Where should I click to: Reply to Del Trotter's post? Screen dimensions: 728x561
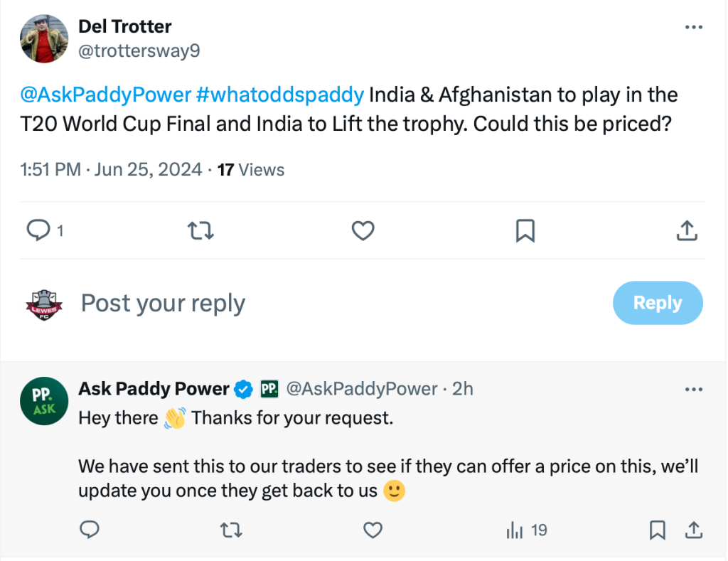(x=39, y=230)
